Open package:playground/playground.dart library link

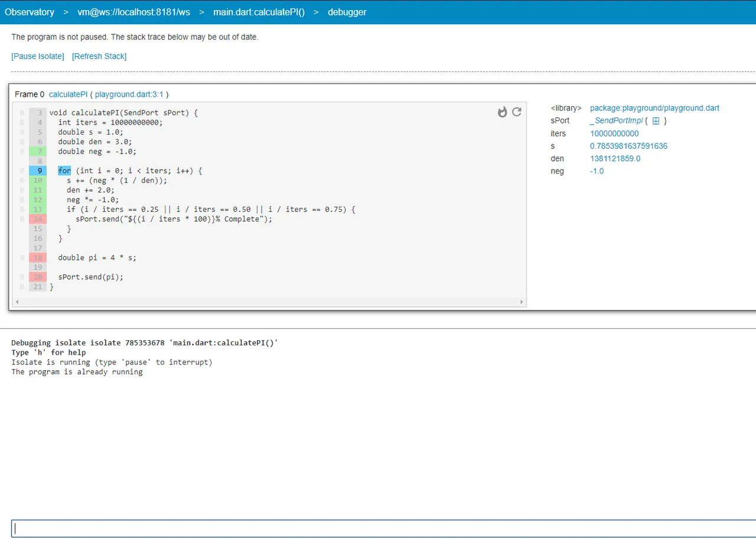pos(654,108)
